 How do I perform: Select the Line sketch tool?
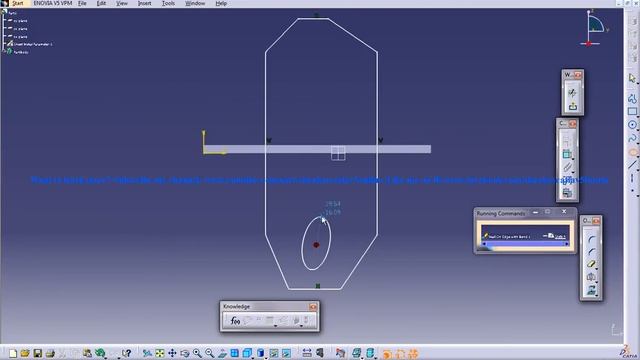(632, 165)
